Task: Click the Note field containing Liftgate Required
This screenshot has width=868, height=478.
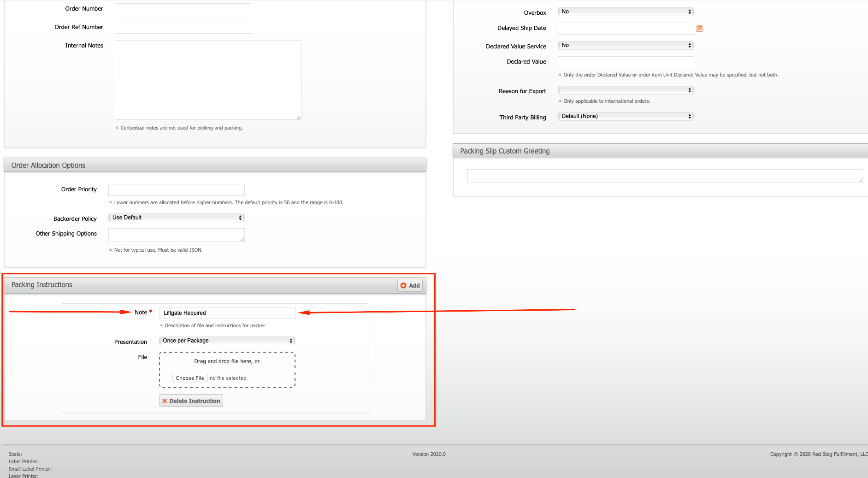Action: [227, 313]
